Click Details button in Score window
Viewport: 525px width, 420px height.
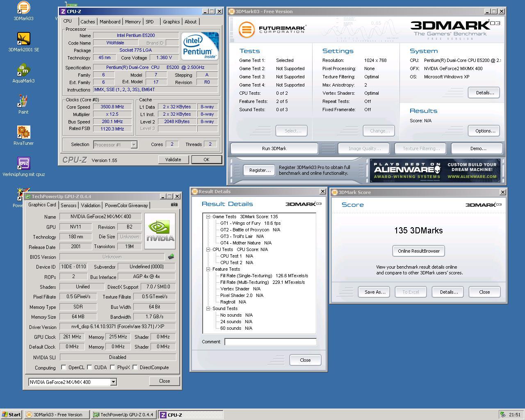click(449, 292)
